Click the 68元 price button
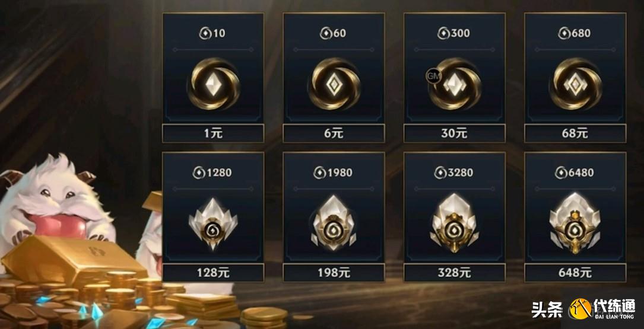644x329 pixels. click(575, 134)
